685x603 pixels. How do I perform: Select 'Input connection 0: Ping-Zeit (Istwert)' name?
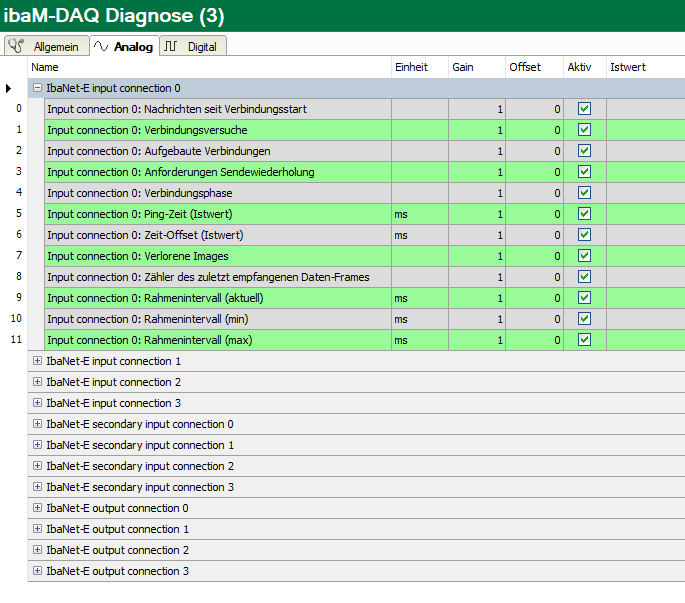pos(218,214)
